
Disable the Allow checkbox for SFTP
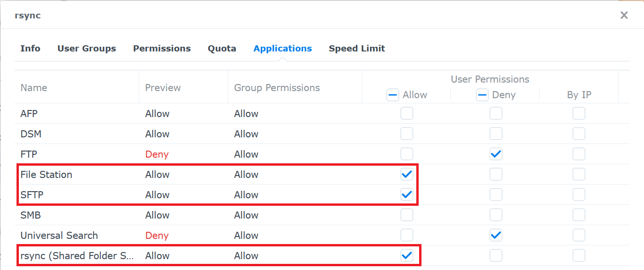point(407,194)
